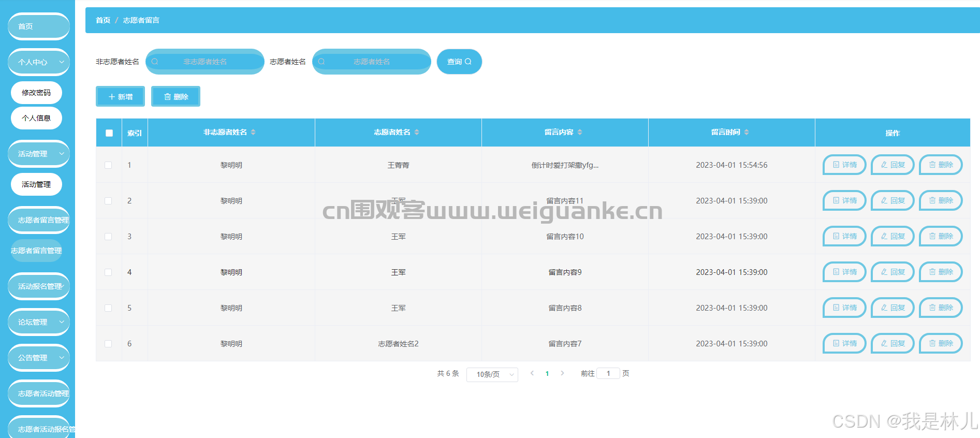Click 志愿者姓名 search input
This screenshot has height=438, width=980.
(372, 62)
